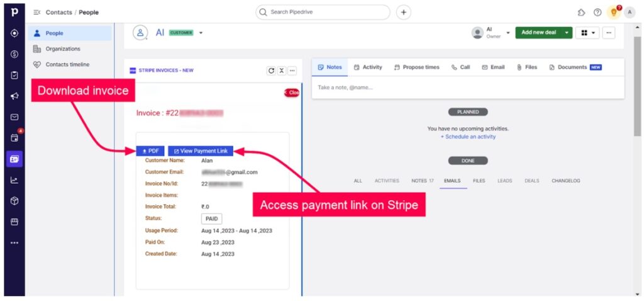Select the Files tab
The height and width of the screenshot is (301, 644).
coord(527,67)
